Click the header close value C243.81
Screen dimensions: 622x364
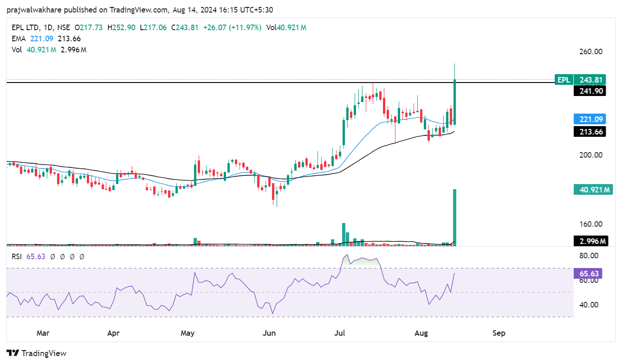185,28
